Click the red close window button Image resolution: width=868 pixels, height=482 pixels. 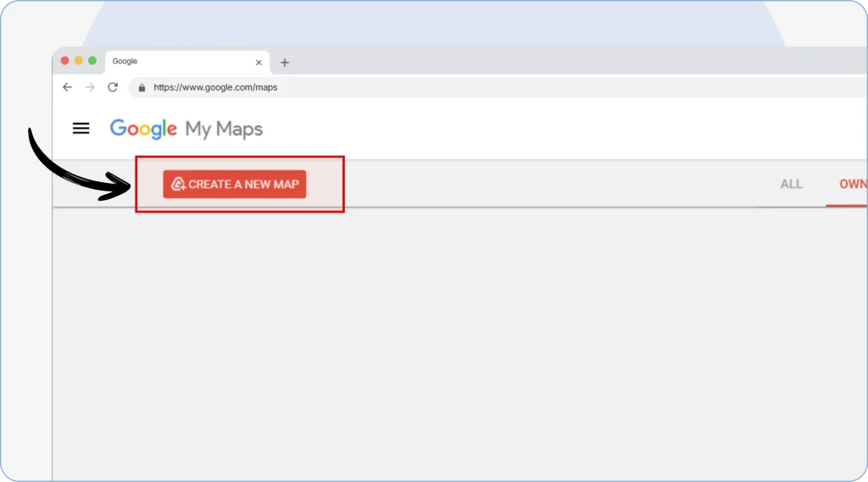tap(64, 60)
